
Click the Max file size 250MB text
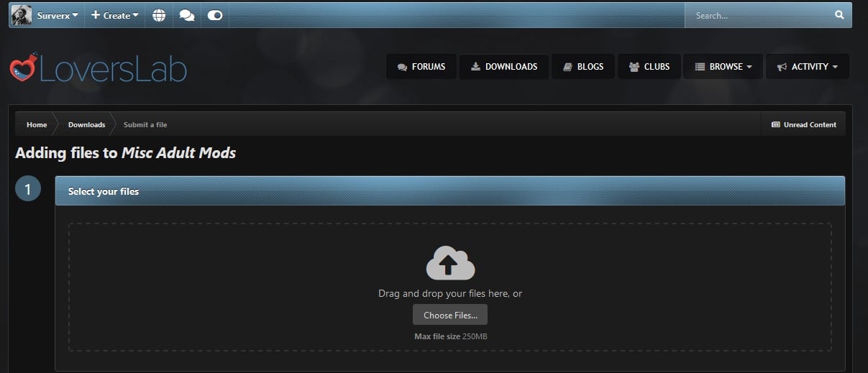(450, 336)
